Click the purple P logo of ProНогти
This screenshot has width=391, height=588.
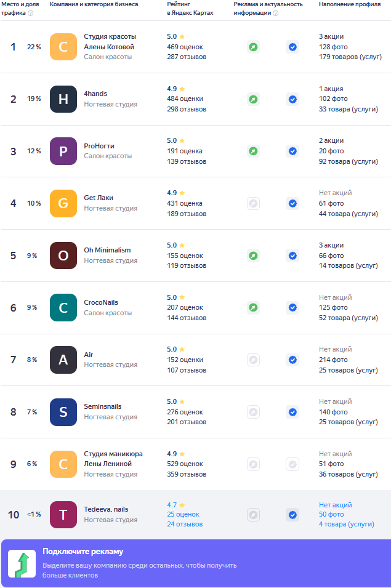63,151
